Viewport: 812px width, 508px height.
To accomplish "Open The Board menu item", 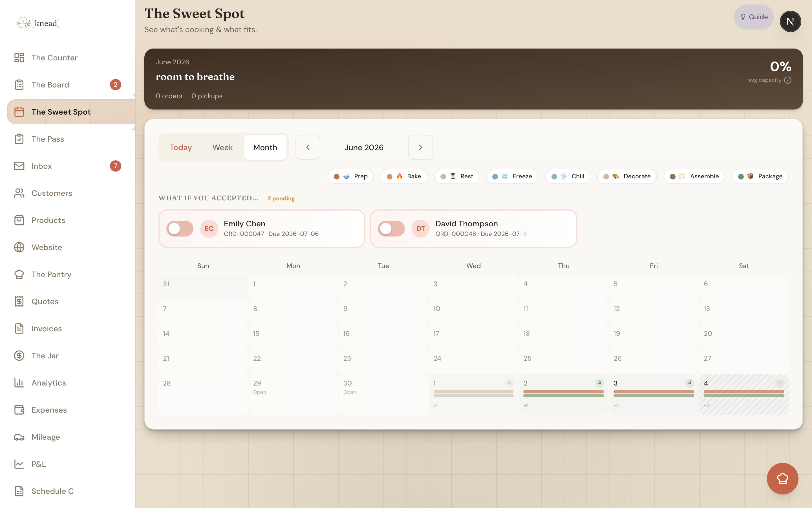I will (x=67, y=85).
